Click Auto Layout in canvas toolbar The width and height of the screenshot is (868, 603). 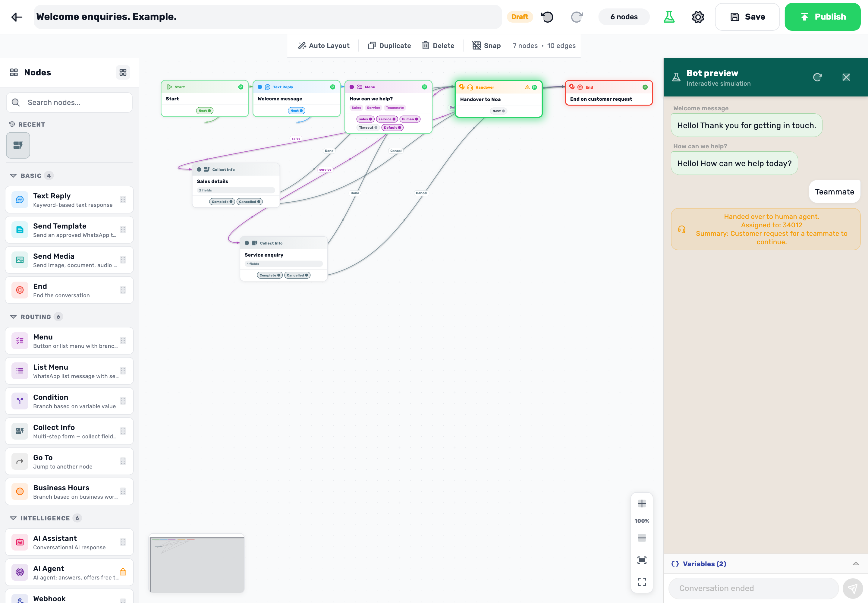point(324,45)
